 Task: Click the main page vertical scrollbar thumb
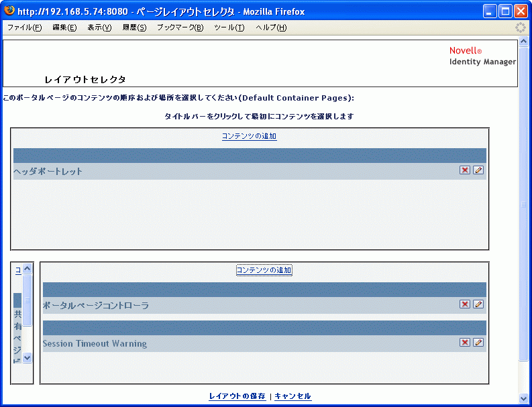[523, 205]
